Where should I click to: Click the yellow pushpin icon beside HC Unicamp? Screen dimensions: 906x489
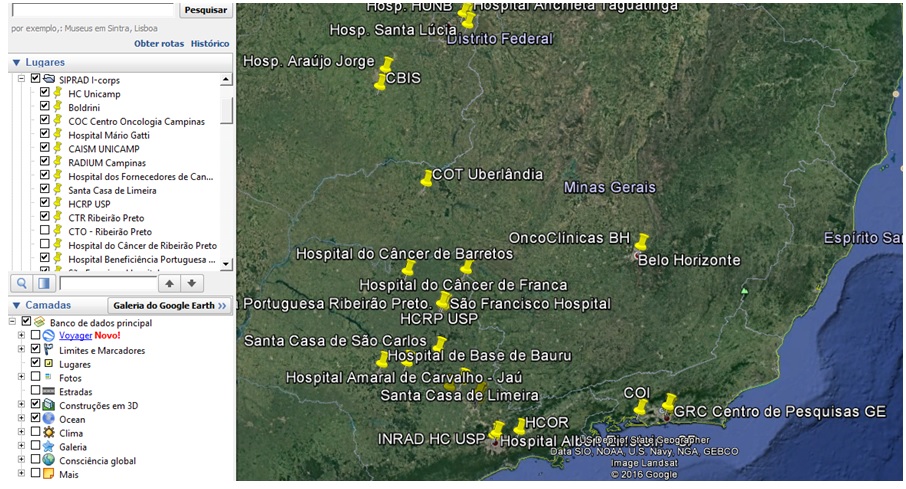point(58,93)
